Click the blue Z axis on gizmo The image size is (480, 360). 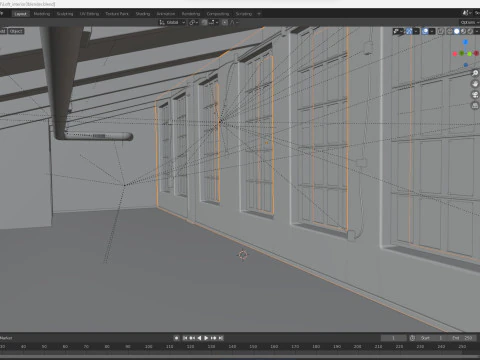[x=466, y=42]
